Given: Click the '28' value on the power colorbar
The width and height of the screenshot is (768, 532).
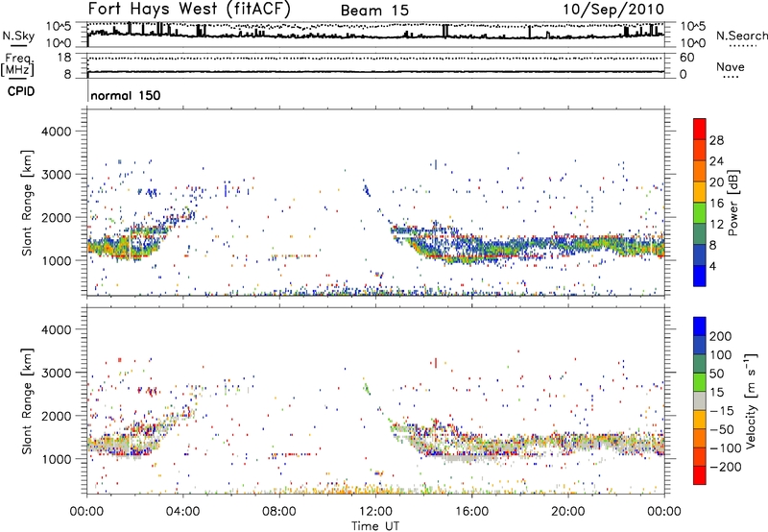Looking at the screenshot, I should click(716, 140).
